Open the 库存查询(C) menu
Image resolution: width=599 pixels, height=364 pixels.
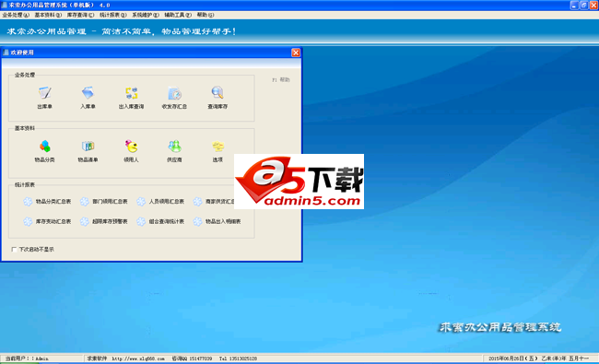[x=80, y=15]
